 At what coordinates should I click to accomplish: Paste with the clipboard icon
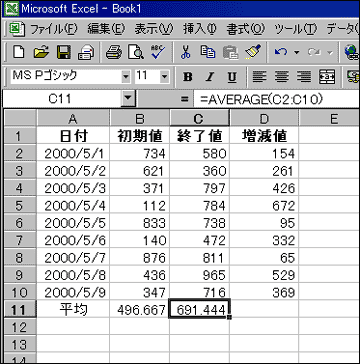(x=230, y=52)
